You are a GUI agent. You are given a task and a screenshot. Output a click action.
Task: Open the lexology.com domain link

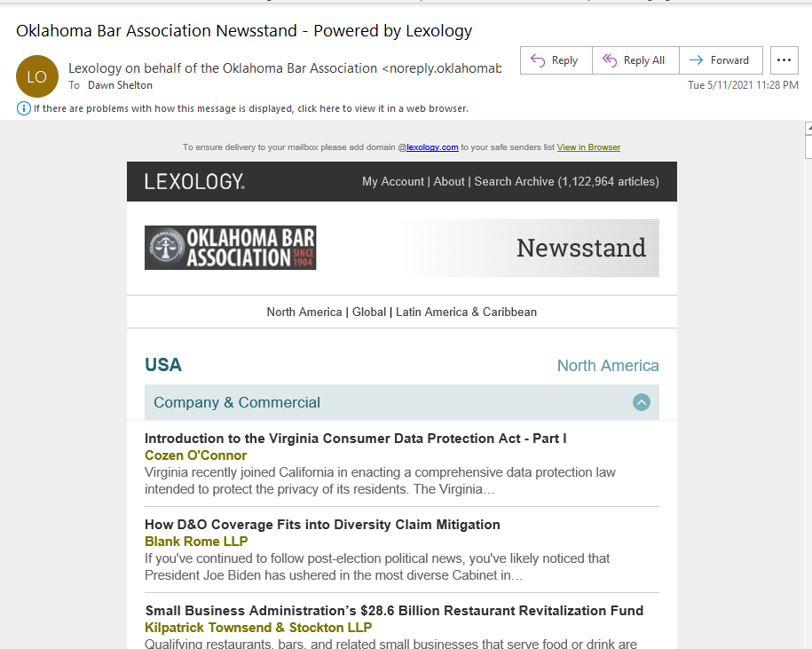pyautogui.click(x=432, y=147)
